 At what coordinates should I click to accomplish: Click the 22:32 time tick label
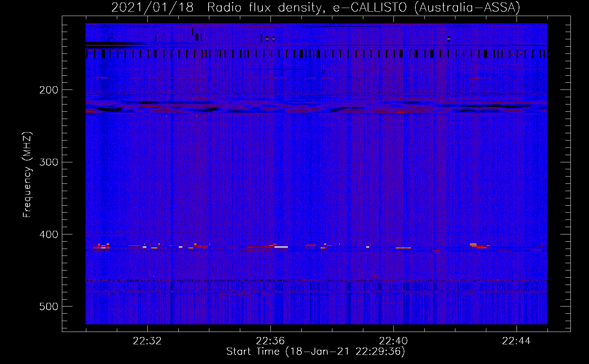pos(147,341)
